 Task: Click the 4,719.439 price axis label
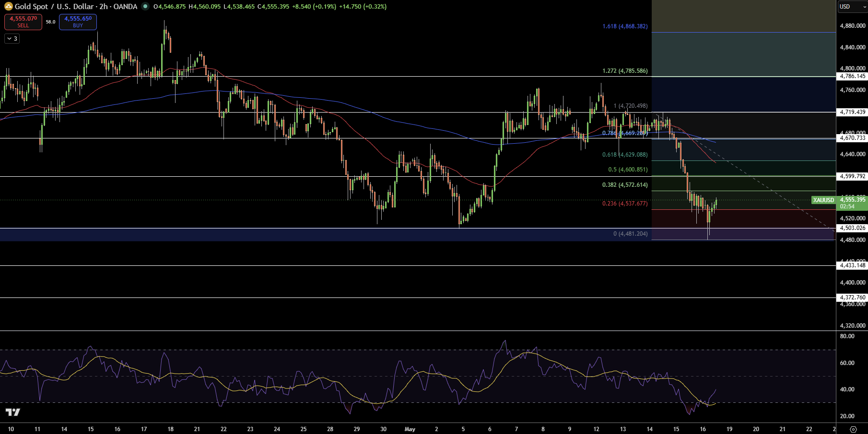pos(853,112)
